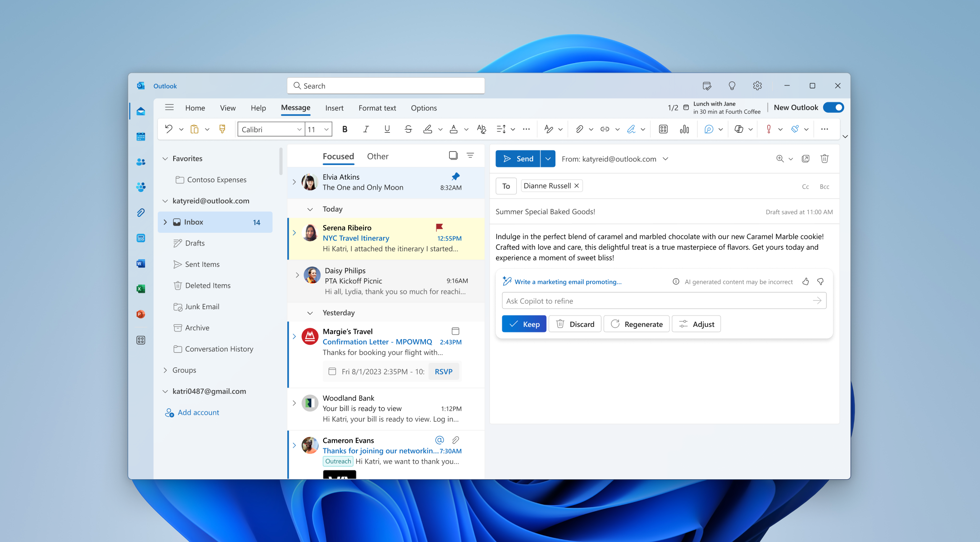Click the Cc field link

(805, 186)
